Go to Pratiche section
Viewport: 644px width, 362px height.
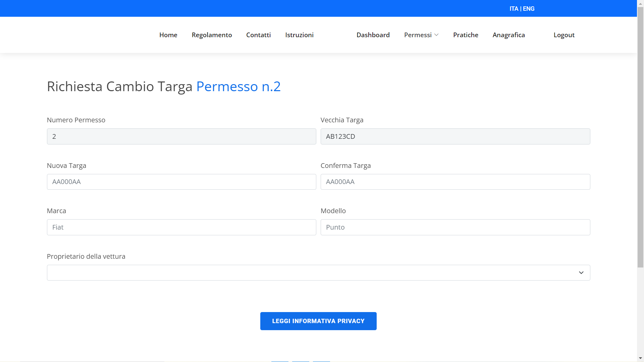[x=466, y=35]
